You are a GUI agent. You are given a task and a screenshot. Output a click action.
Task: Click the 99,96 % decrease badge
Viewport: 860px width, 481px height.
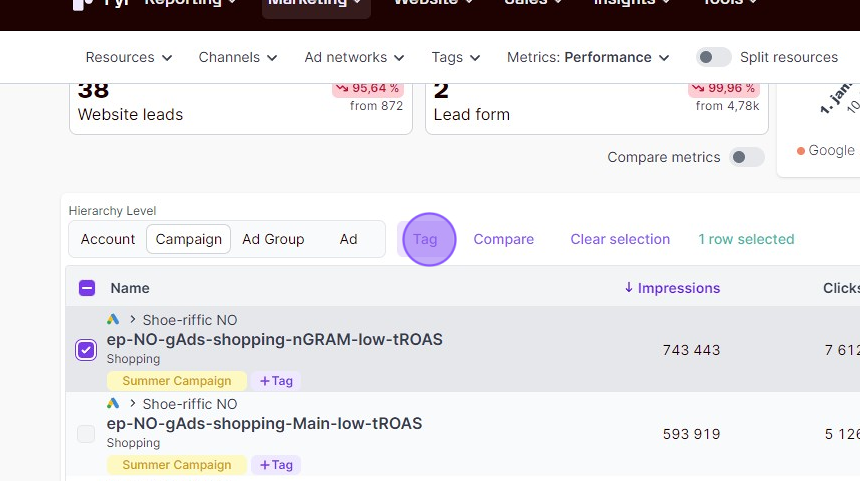coord(724,89)
